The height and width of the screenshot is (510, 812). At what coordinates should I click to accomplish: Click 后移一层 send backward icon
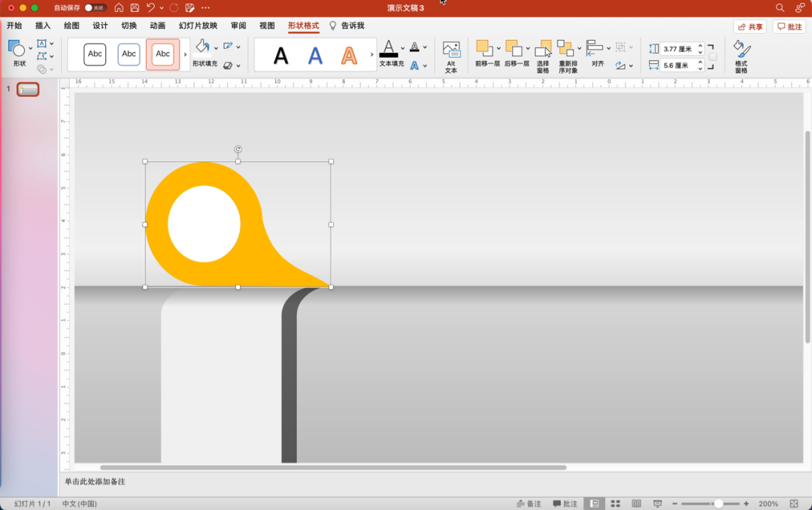click(514, 48)
